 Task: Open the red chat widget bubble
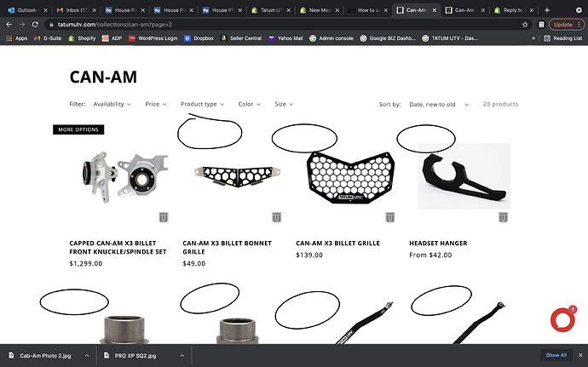click(x=563, y=319)
